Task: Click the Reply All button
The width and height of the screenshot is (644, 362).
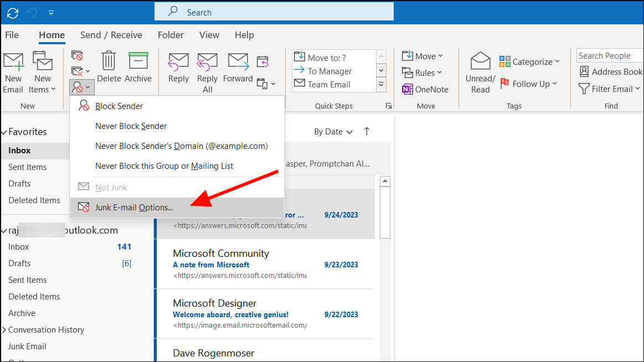Action: tap(208, 73)
